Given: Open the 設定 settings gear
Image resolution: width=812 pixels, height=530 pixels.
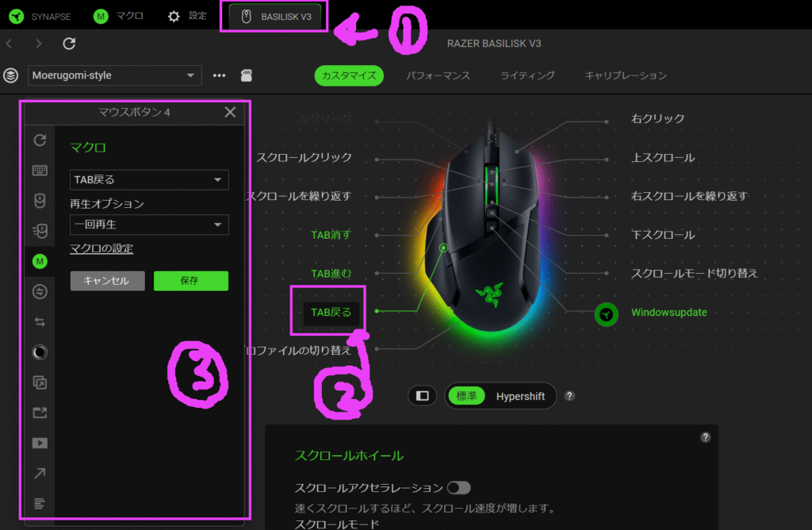Looking at the screenshot, I should click(187, 17).
